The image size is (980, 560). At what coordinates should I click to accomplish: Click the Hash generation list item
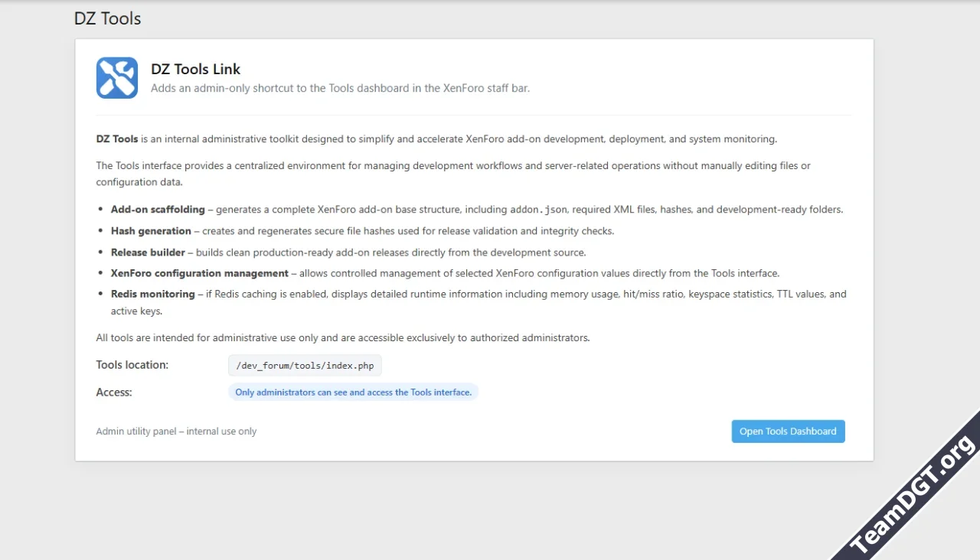pyautogui.click(x=150, y=230)
